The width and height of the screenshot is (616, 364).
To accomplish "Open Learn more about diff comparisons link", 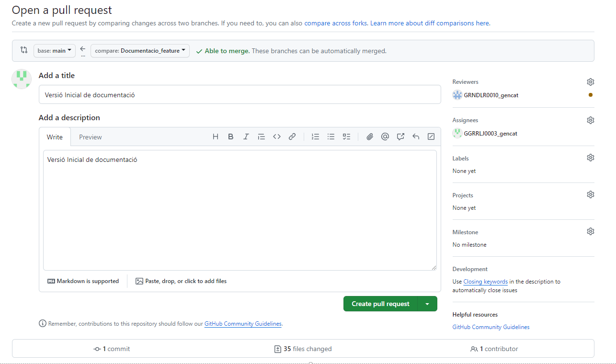I will point(430,23).
